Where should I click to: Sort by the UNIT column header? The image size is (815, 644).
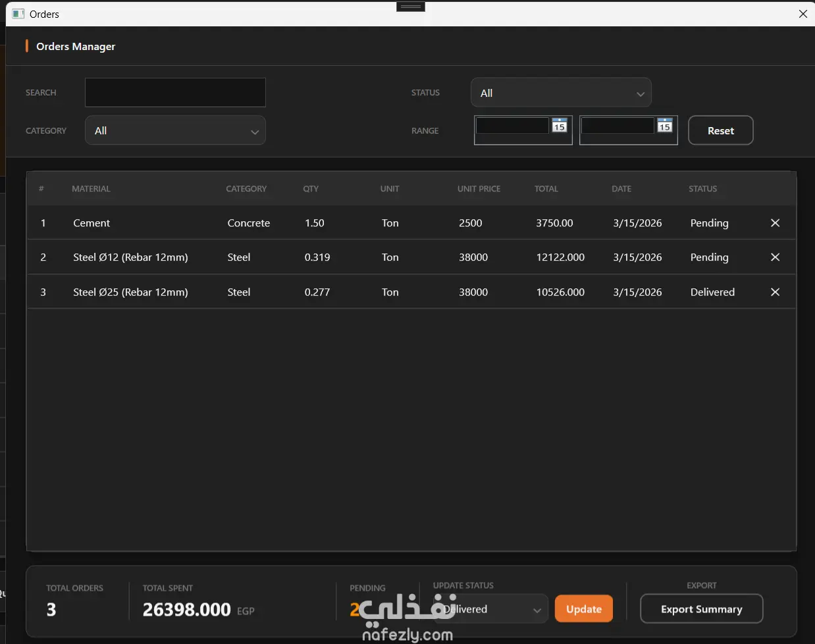(390, 189)
